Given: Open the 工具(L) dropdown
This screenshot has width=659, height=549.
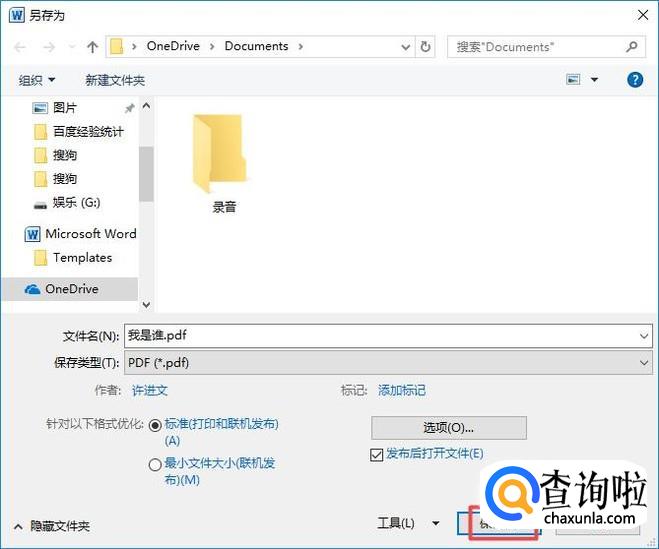Looking at the screenshot, I should (408, 523).
